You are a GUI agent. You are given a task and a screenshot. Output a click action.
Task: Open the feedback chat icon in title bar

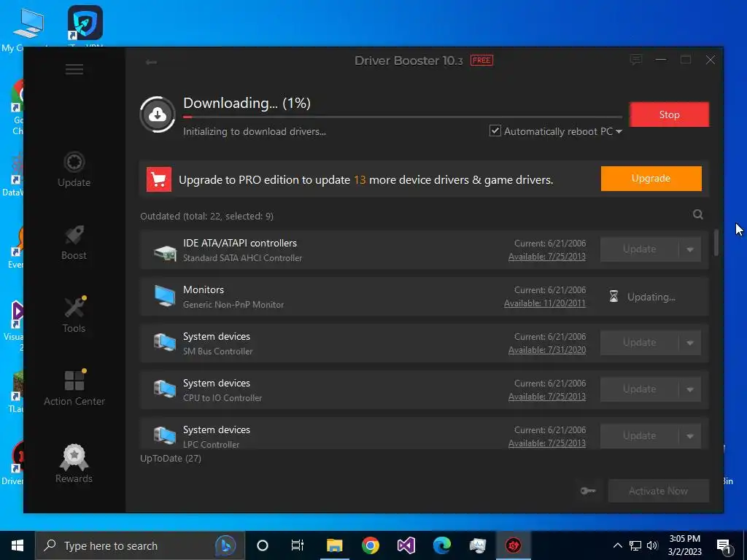tap(635, 60)
